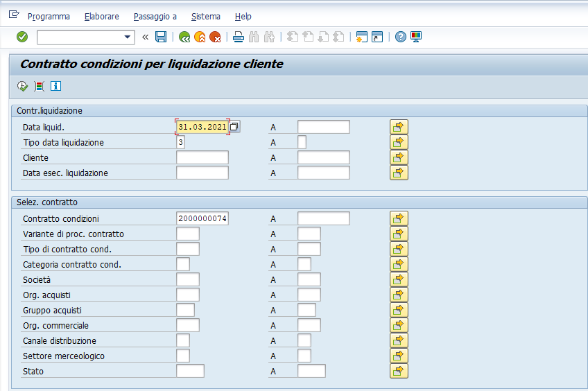The width and height of the screenshot is (588, 391).
Task: Click the Contratto condizioni field 2000000074
Action: coord(202,218)
